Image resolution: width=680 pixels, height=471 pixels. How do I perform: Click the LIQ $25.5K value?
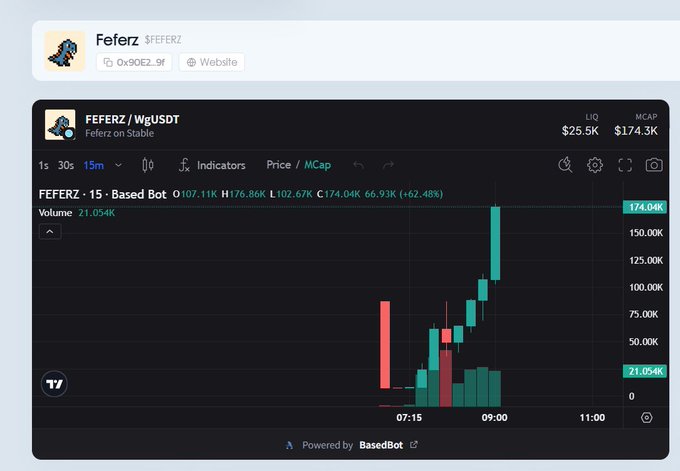(x=580, y=131)
